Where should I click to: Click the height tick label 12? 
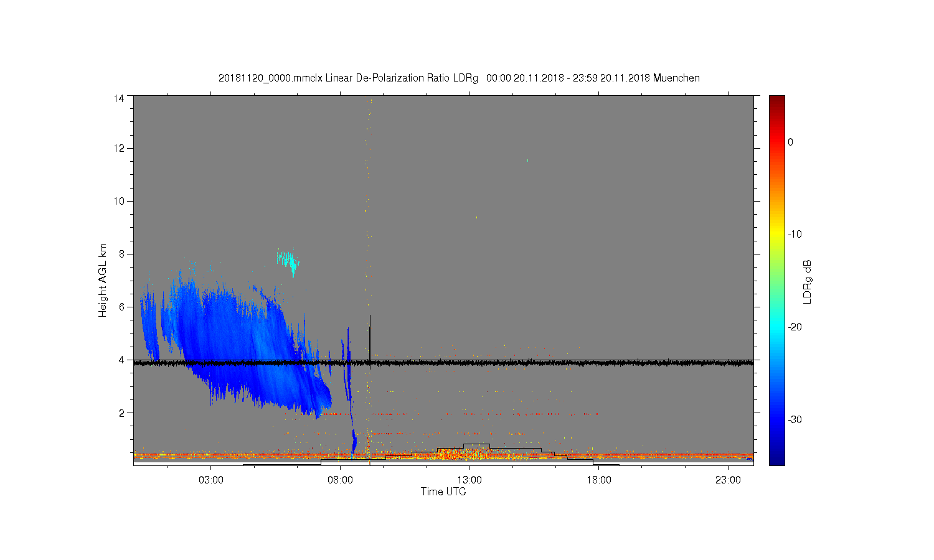coord(118,148)
